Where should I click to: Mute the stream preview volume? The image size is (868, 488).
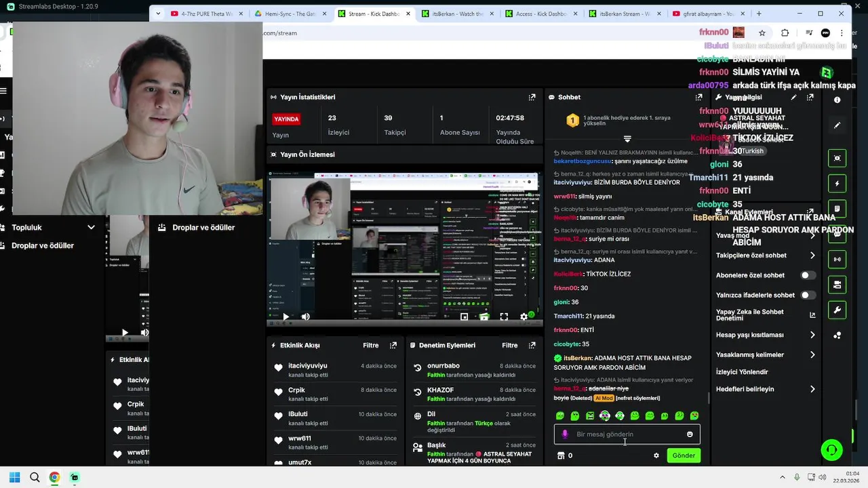coord(306,317)
